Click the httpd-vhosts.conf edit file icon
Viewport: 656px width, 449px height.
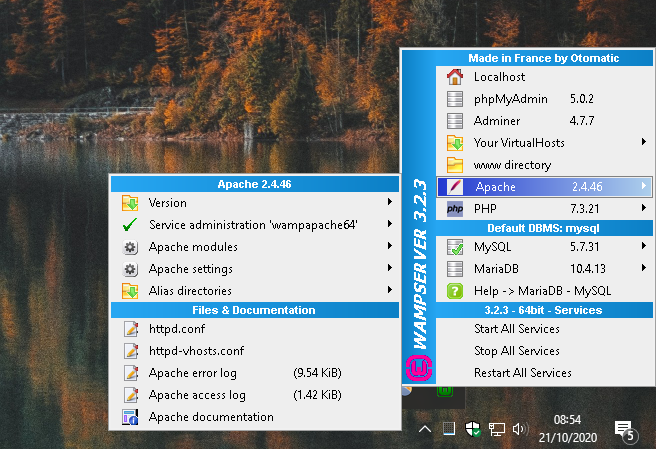coord(131,351)
